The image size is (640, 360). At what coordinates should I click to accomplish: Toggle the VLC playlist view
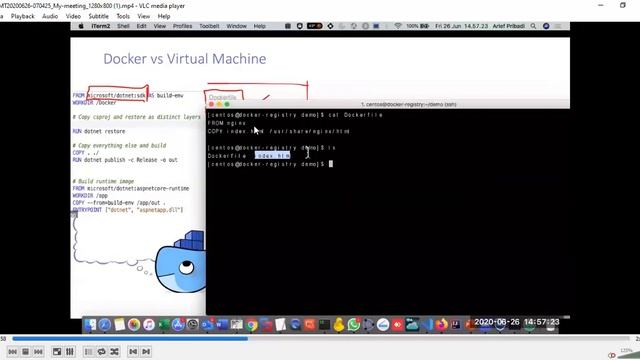89,351
